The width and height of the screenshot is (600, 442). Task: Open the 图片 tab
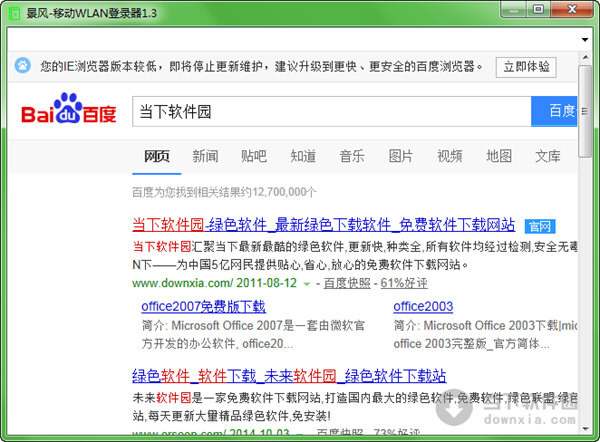pyautogui.click(x=401, y=156)
